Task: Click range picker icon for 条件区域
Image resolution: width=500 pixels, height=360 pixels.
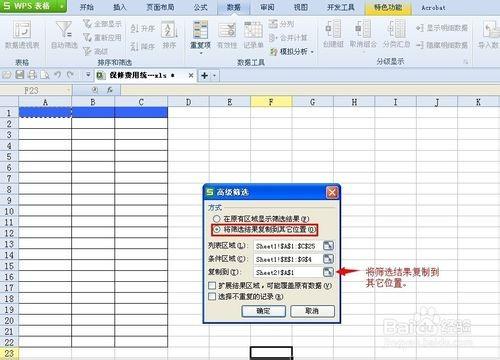Action: coord(328,259)
